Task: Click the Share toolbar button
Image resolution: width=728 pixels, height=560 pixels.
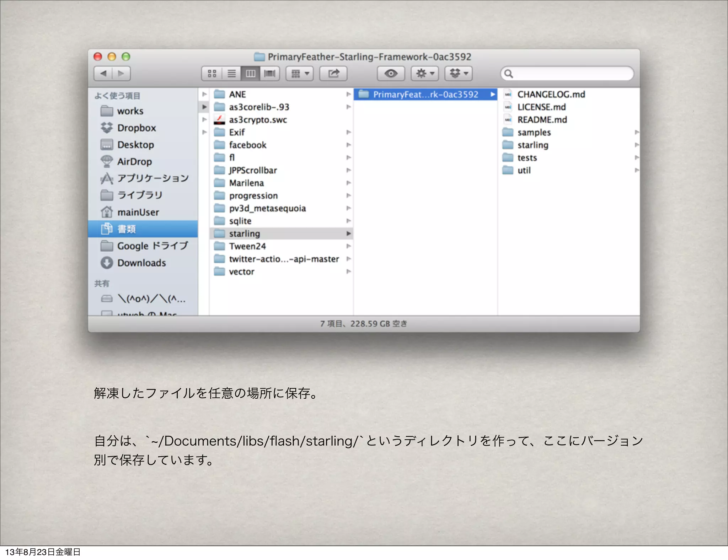Action: [x=333, y=74]
